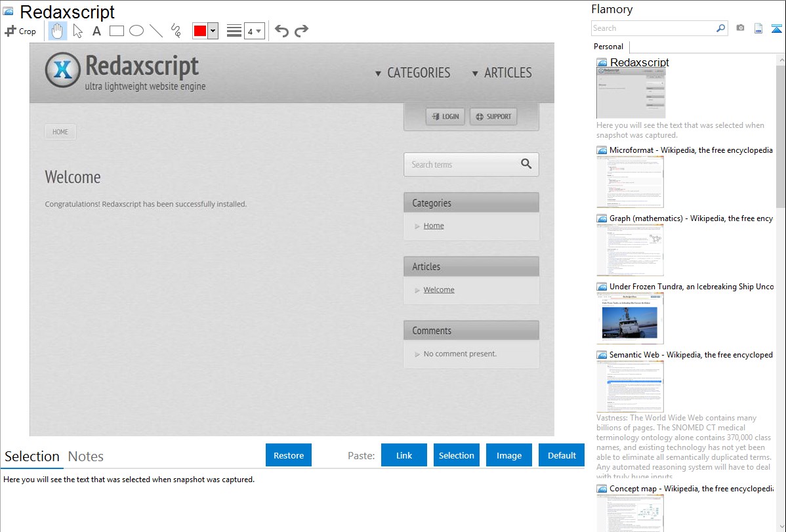This screenshot has width=786, height=532.
Task: Open the Personal tab
Action: [x=608, y=46]
